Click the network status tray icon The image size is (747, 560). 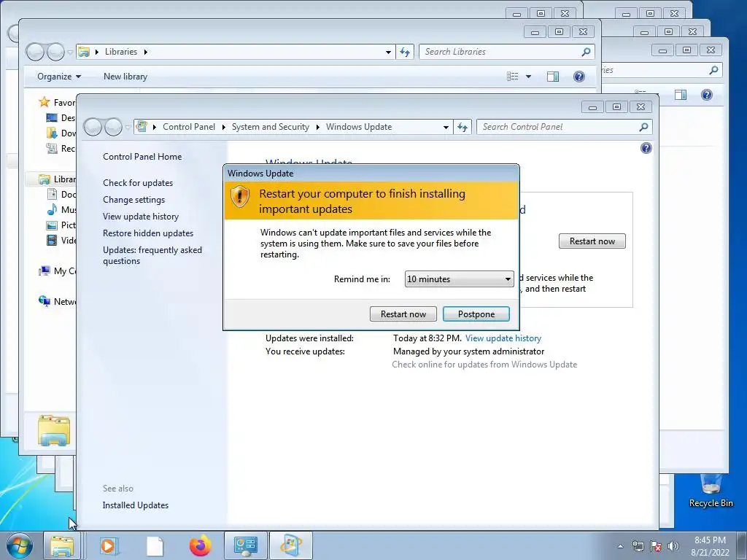click(x=638, y=546)
